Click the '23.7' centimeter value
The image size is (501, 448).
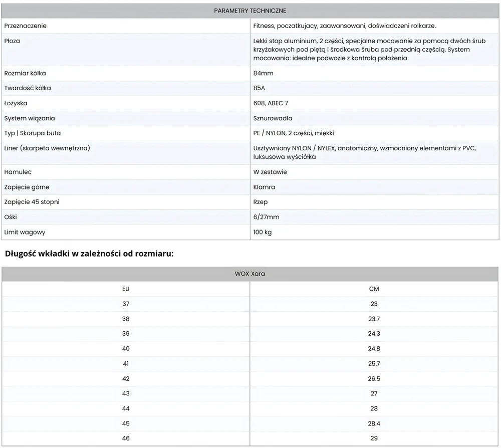[374, 319]
